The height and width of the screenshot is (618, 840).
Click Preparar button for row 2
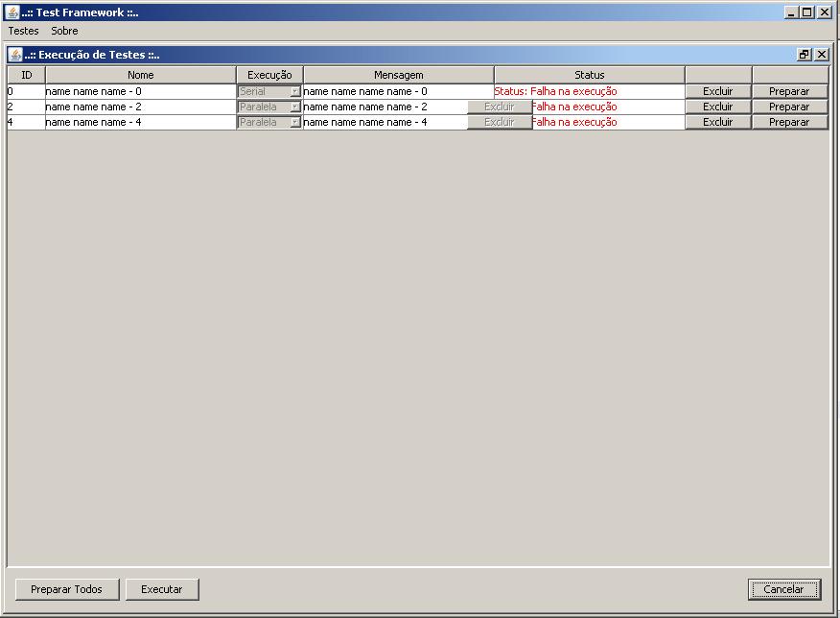point(789,107)
